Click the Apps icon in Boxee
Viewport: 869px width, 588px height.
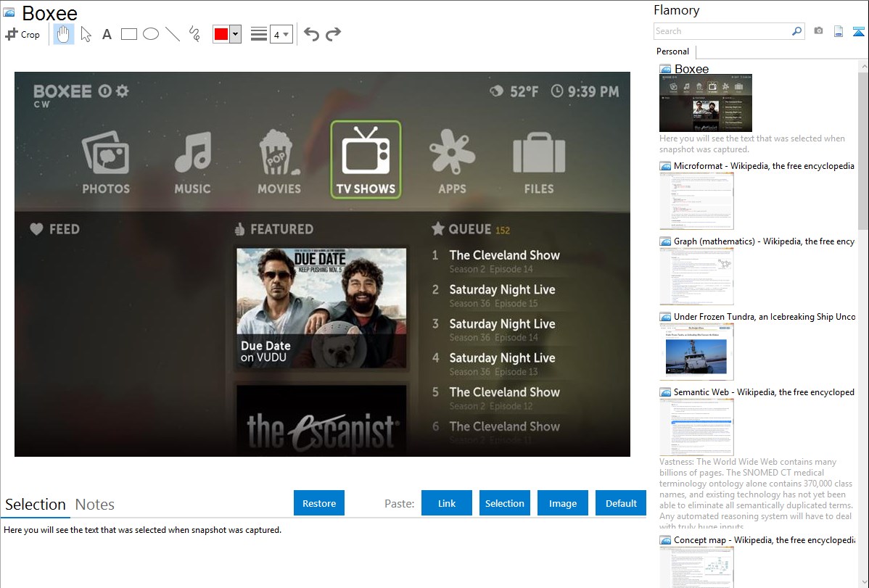tap(452, 152)
